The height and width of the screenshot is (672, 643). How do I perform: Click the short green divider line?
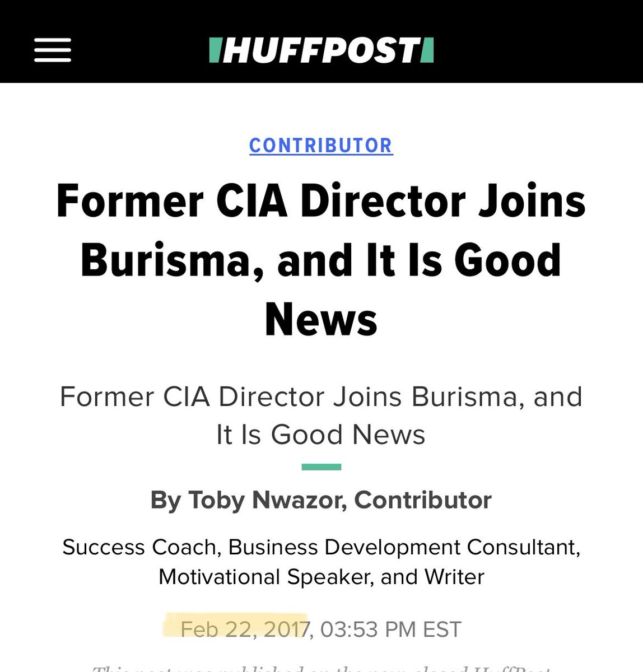pos(321,467)
